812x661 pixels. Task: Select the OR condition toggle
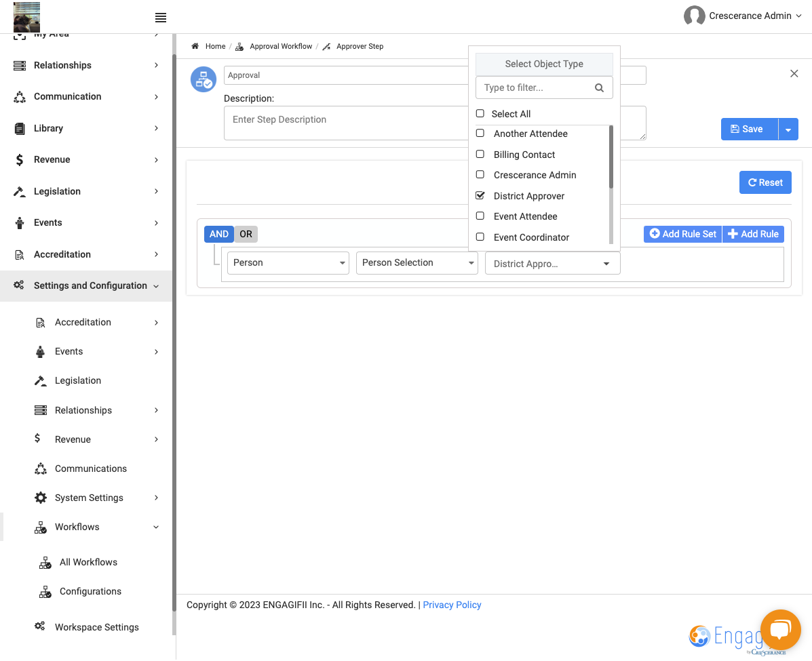tap(246, 234)
